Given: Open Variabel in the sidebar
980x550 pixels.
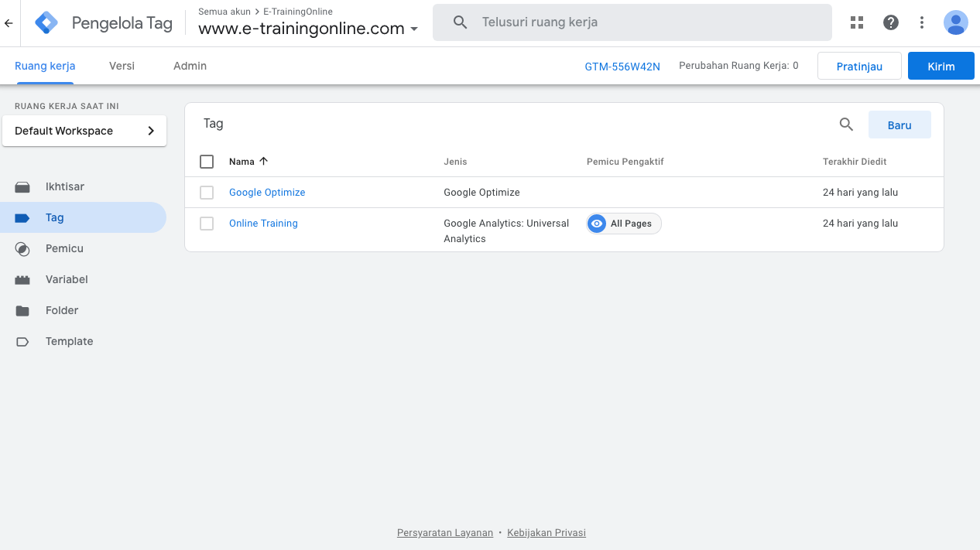Looking at the screenshot, I should (67, 279).
